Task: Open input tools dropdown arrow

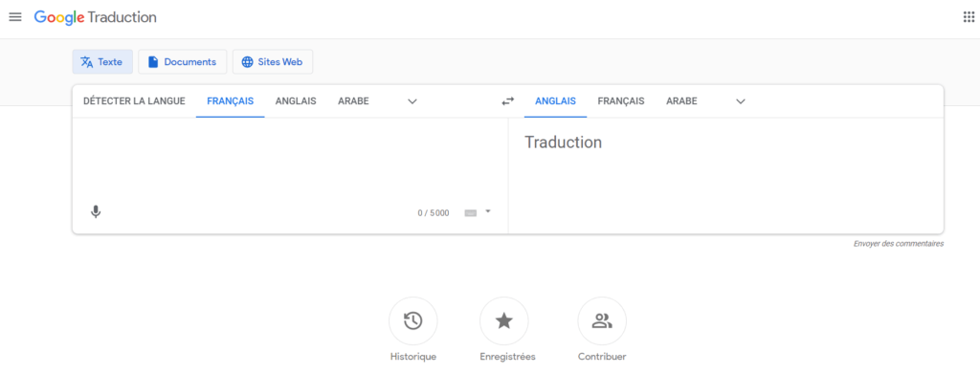Action: tap(488, 211)
